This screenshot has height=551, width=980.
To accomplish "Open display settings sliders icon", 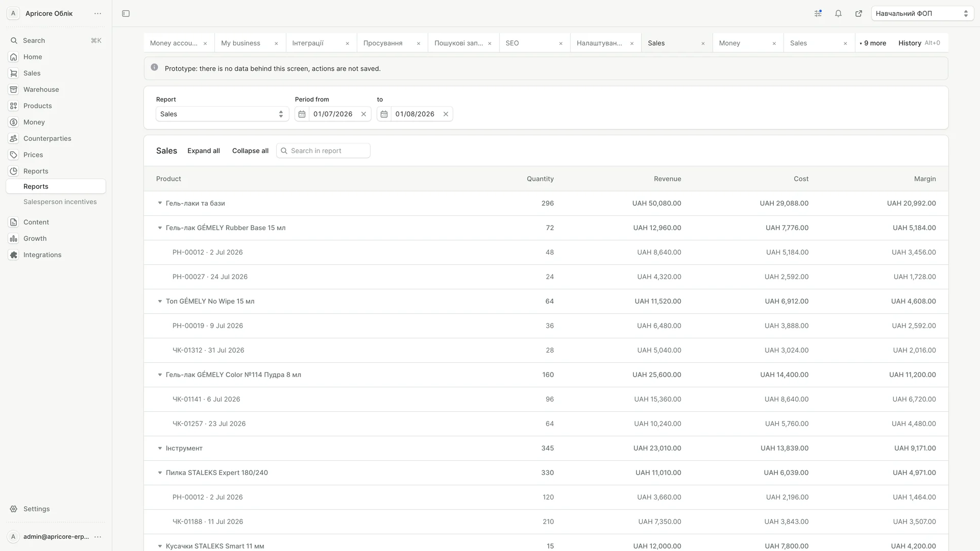I will coord(818,14).
